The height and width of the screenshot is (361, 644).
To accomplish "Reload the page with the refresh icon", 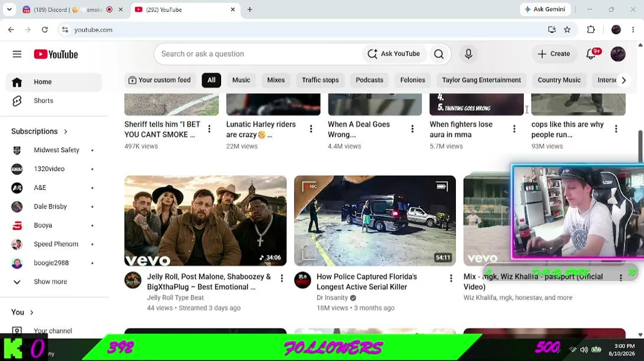I will pyautogui.click(x=45, y=30).
